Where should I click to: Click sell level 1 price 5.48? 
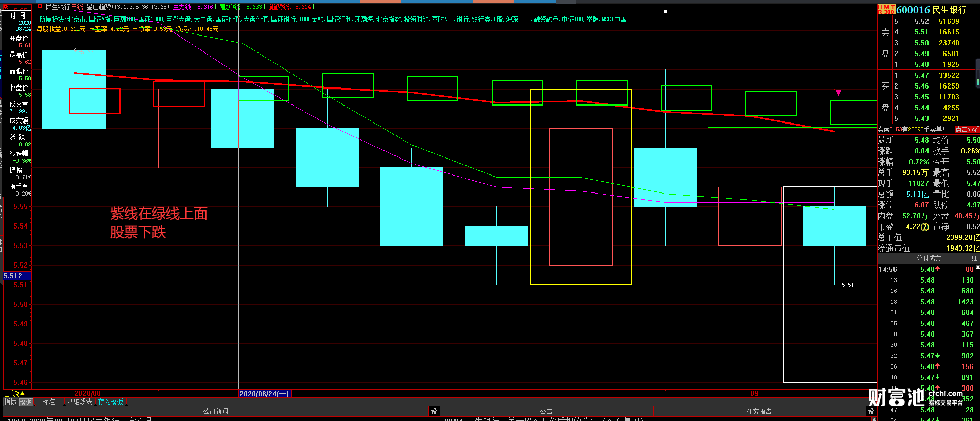tap(921, 64)
